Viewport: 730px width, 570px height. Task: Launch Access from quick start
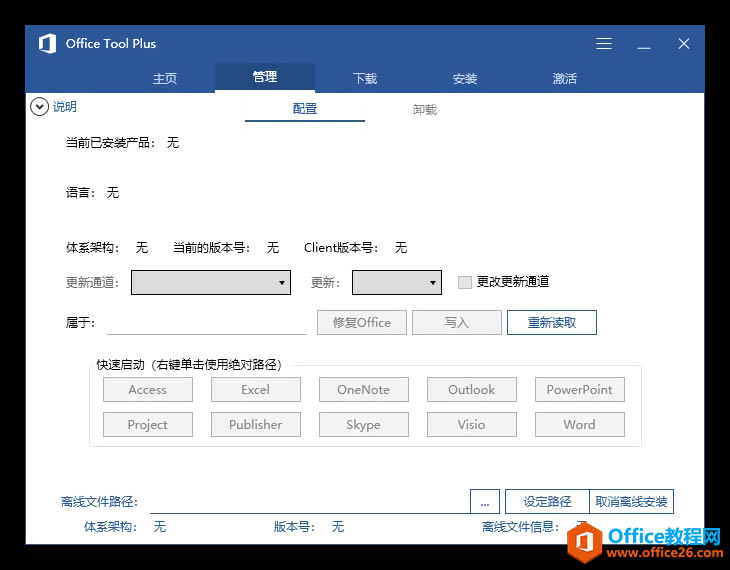(148, 389)
